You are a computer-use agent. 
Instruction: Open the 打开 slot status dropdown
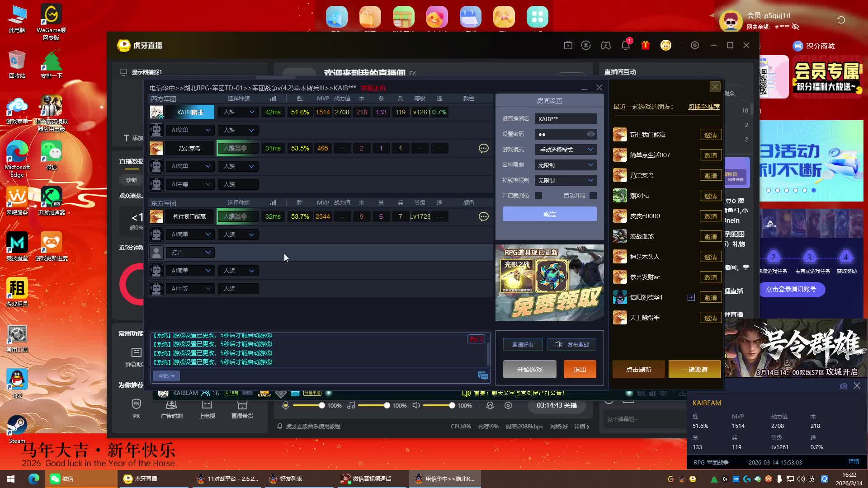point(190,253)
